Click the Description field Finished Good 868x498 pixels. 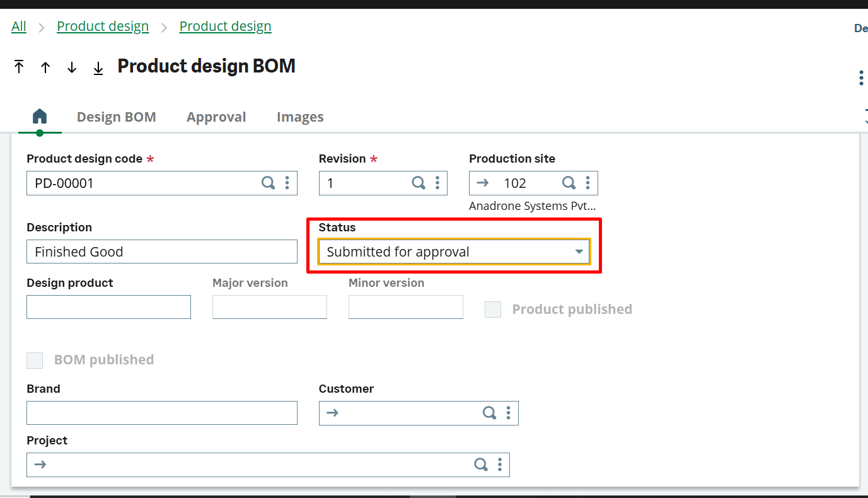point(162,252)
